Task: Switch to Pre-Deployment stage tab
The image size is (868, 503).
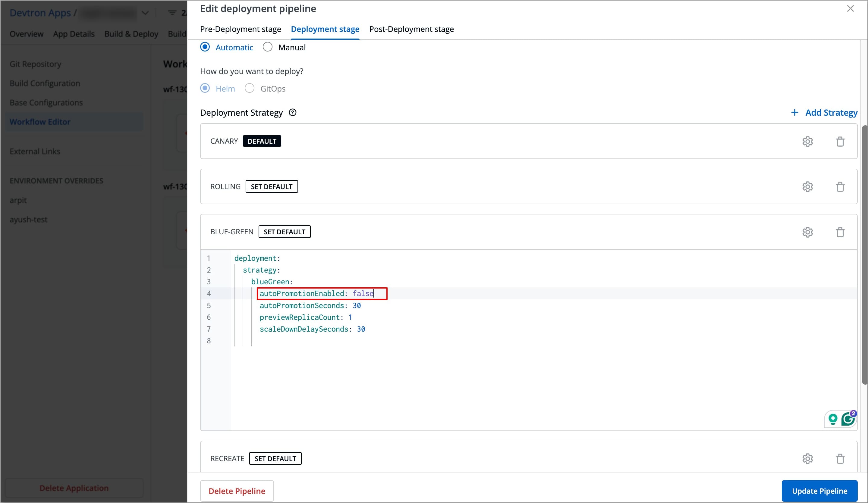Action: 241,29
